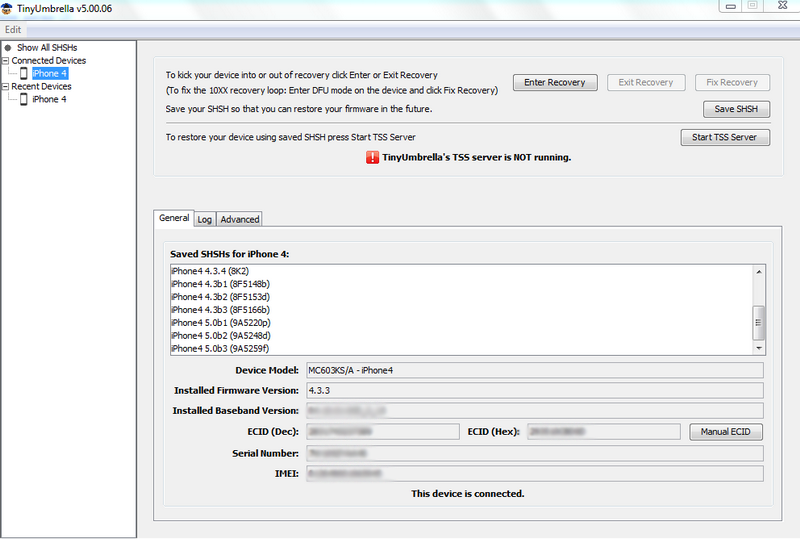The image size is (800, 539).
Task: Click the ECID (Dec) field
Action: coord(383,432)
